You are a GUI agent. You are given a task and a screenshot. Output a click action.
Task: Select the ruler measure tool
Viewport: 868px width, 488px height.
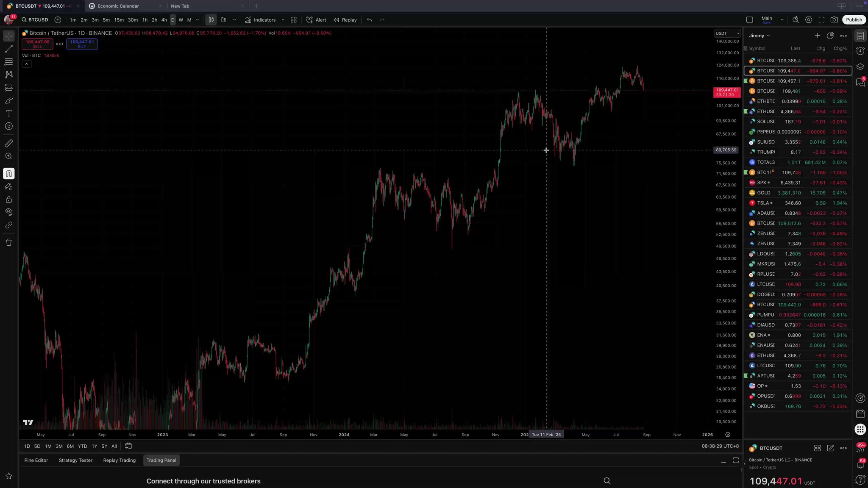click(9, 143)
